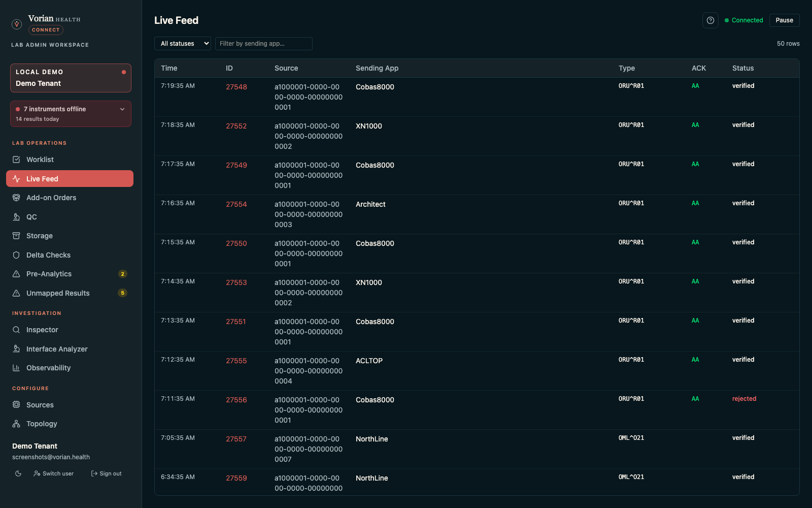Image resolution: width=812 pixels, height=508 pixels.
Task: Click the Inspector magnifier icon
Action: pos(16,330)
